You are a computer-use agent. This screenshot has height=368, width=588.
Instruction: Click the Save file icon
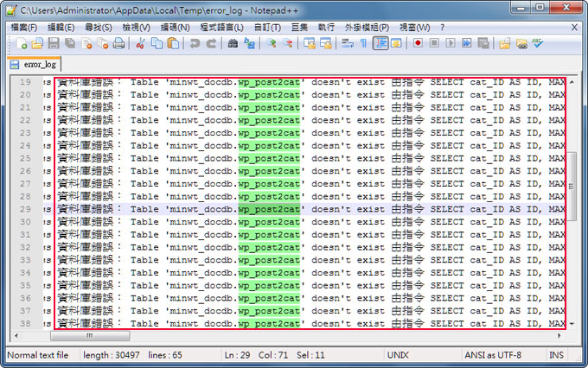click(x=54, y=43)
